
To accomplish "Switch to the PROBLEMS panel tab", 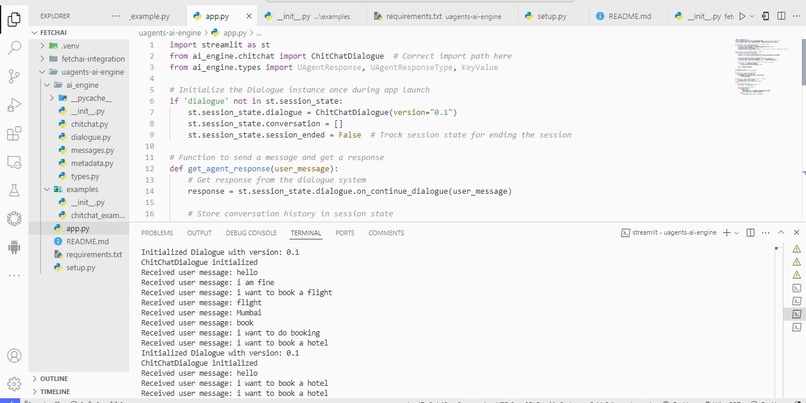I will click(157, 233).
